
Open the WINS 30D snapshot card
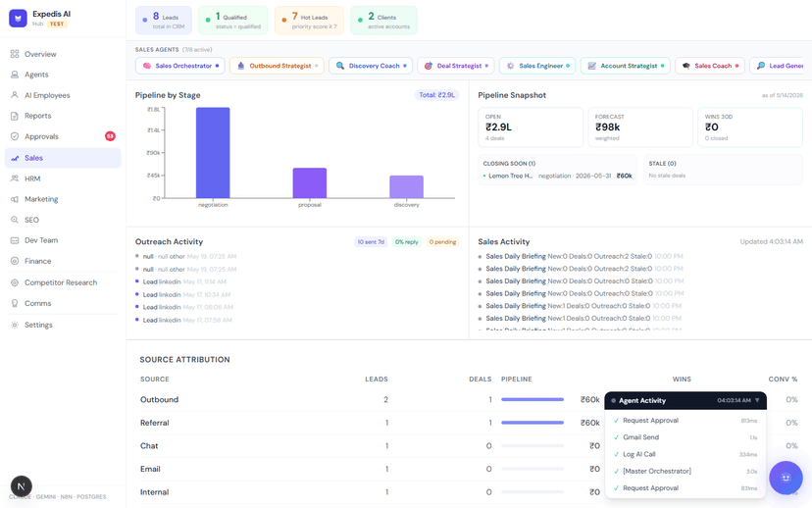click(x=750, y=127)
